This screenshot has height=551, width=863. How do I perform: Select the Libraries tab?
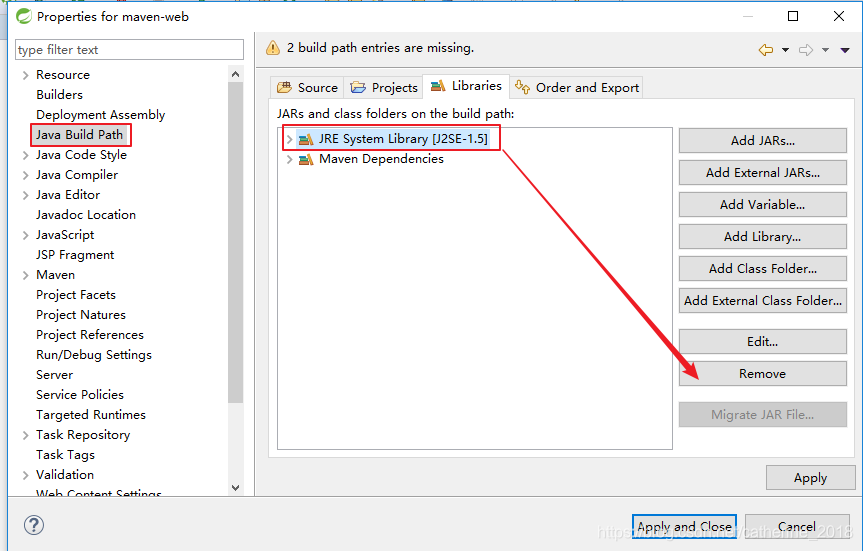click(466, 86)
